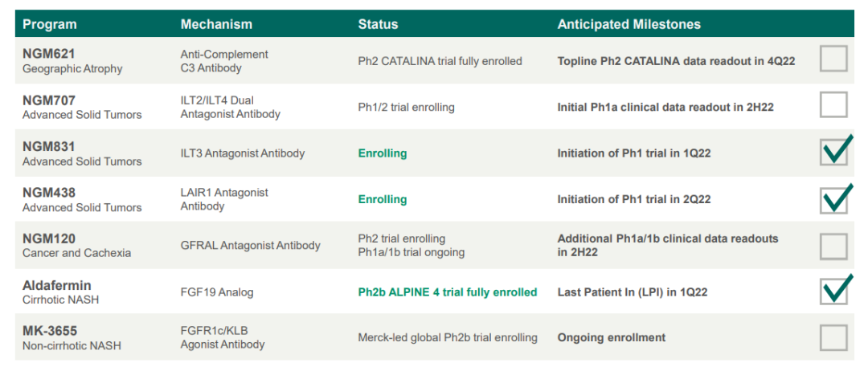Click the Program column header

pos(50,24)
